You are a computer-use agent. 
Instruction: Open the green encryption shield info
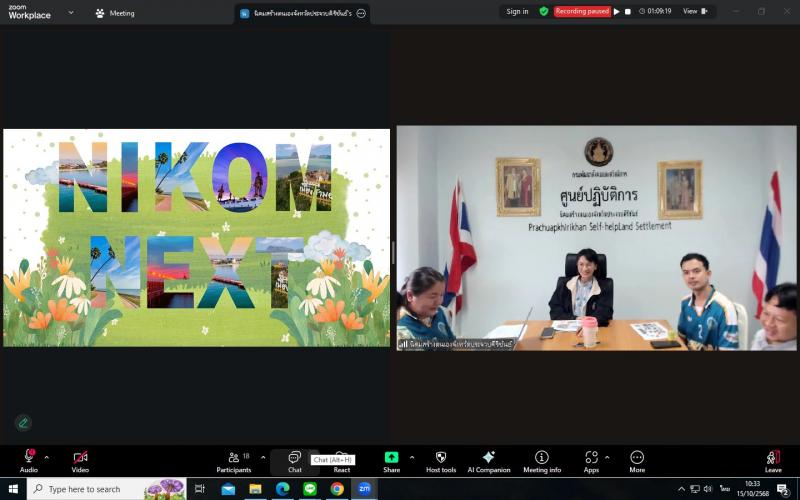[544, 11]
